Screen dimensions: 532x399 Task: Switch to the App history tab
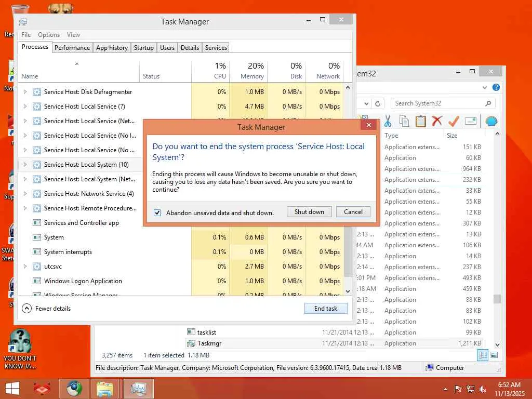112,48
